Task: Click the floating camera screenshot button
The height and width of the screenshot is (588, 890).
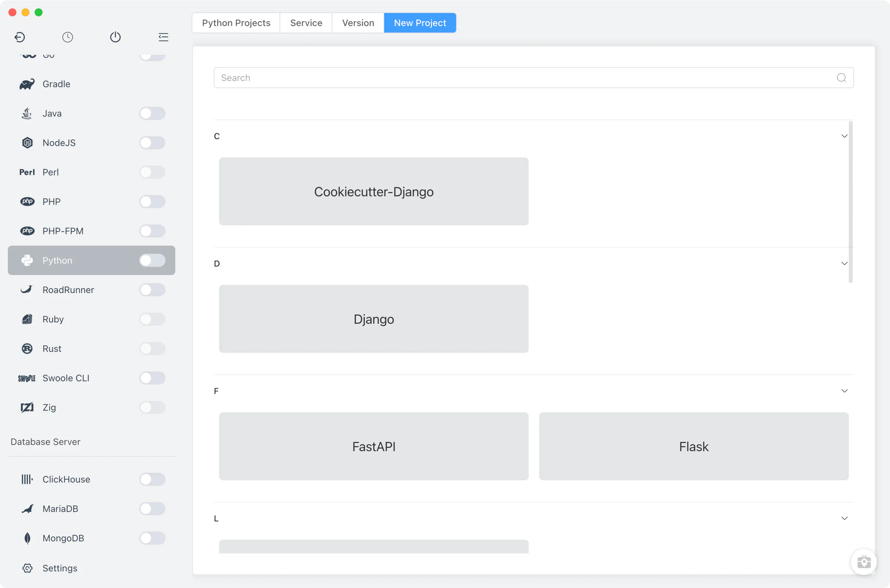Action: coord(863,562)
